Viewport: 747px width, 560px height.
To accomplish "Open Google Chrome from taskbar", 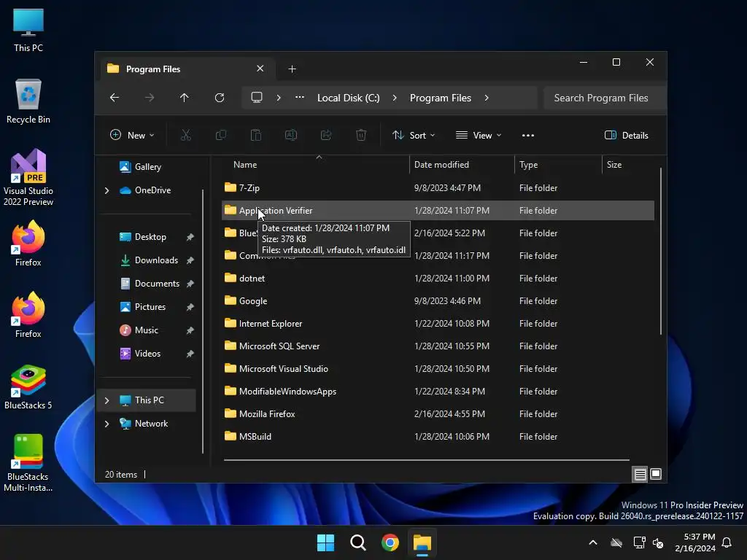I will (x=390, y=542).
